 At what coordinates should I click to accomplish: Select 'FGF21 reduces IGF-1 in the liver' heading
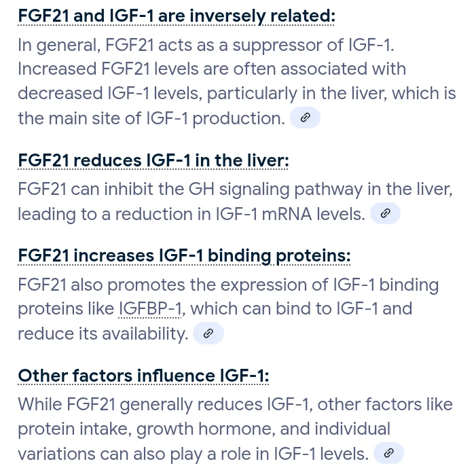[x=153, y=160]
